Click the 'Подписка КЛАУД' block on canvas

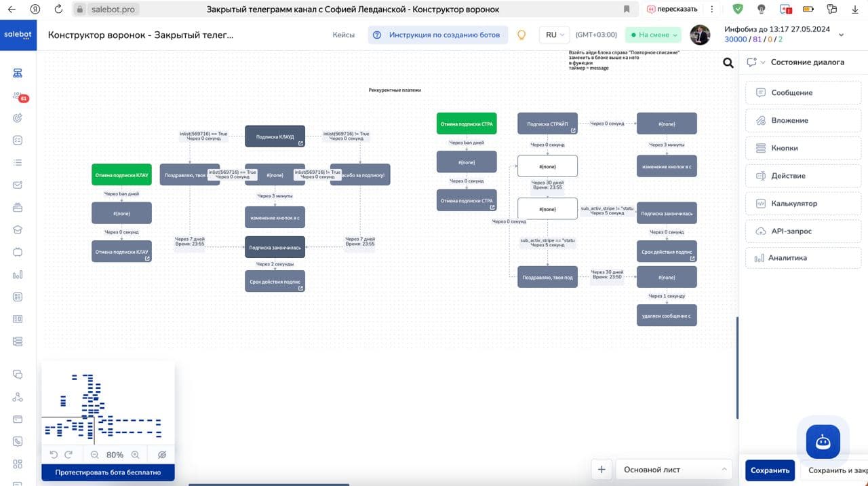tap(275, 136)
